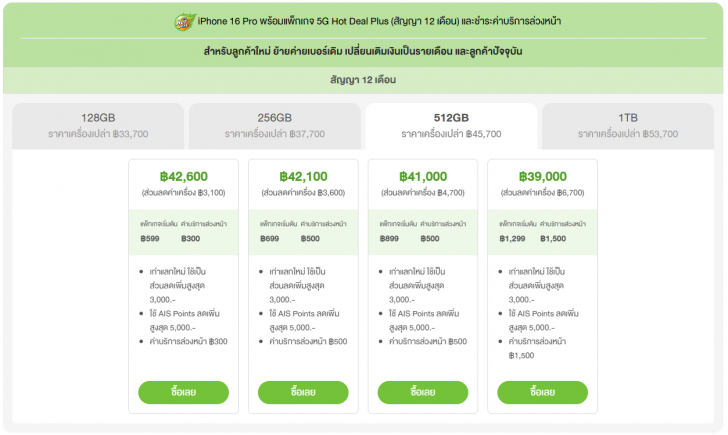Click the 5G Hot Deal logo icon
The image size is (728, 435).
tap(181, 20)
